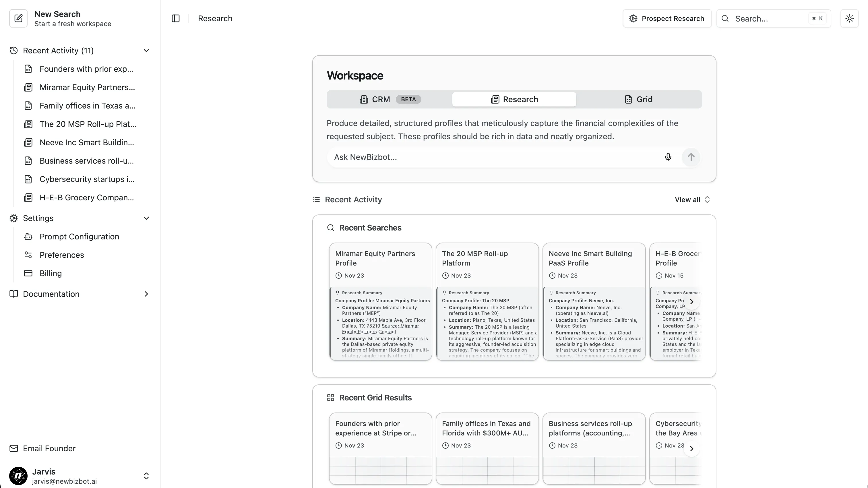Open Prospect Research settings gear icon
This screenshot has width=868, height=488.
pos(633,18)
